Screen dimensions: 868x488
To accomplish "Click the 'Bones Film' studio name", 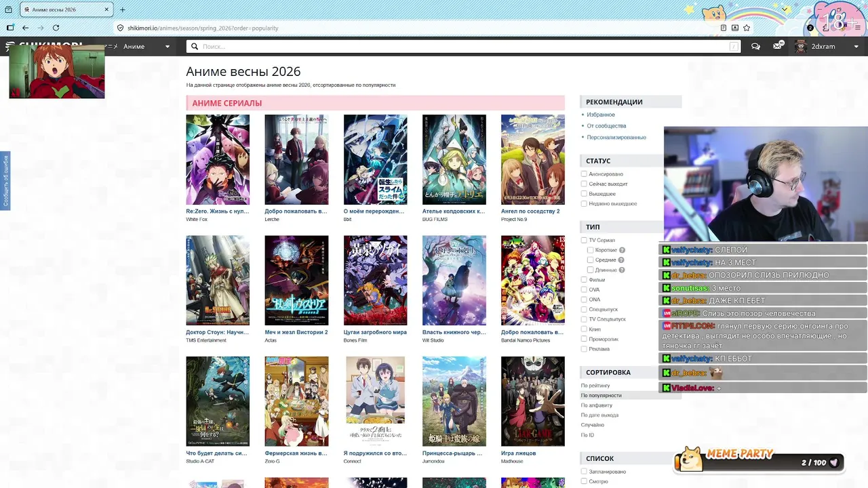I will [x=355, y=340].
